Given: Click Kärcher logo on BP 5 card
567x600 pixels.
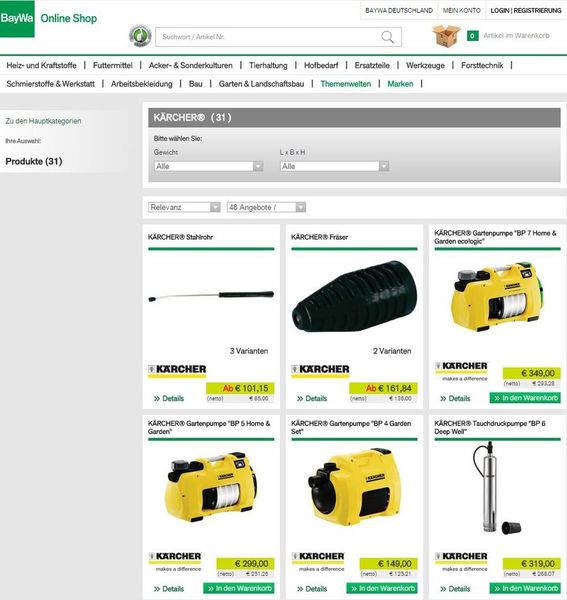Looking at the screenshot, I should pyautogui.click(x=175, y=561).
